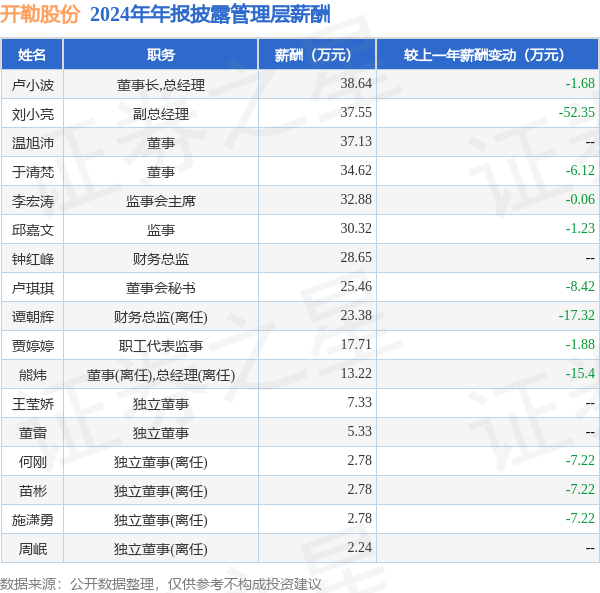Click the name 贾婷婷
Image resolution: width=600 pixels, height=593 pixels.
(x=33, y=346)
